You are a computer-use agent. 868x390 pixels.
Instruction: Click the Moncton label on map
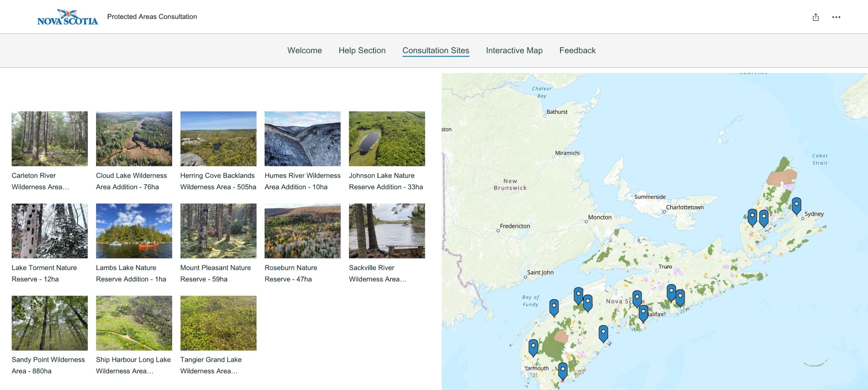tap(600, 217)
